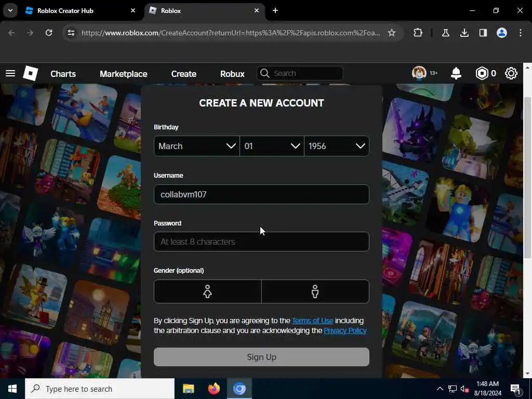This screenshot has height=399, width=532.
Task: Open File Explorer from the taskbar
Action: point(188,389)
